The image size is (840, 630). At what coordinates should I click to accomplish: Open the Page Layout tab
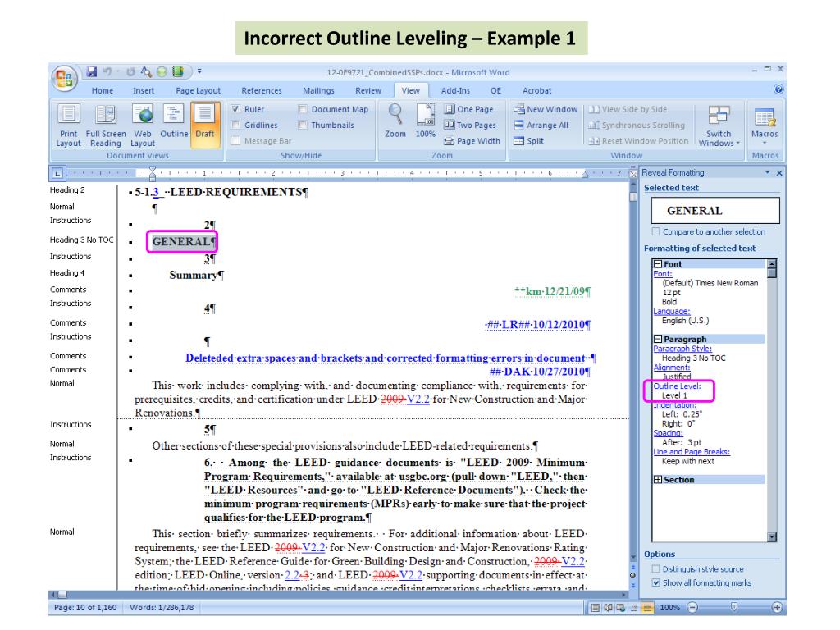point(199,90)
